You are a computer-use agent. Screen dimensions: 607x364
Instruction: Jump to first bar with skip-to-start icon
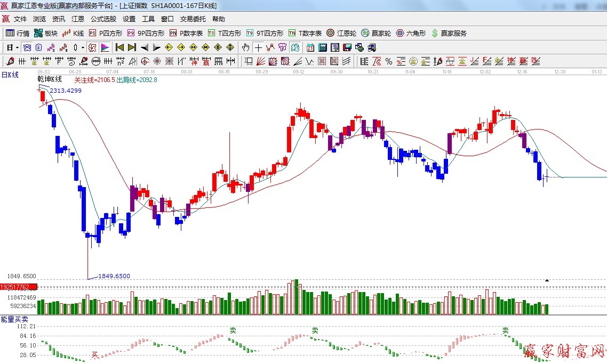119,47
